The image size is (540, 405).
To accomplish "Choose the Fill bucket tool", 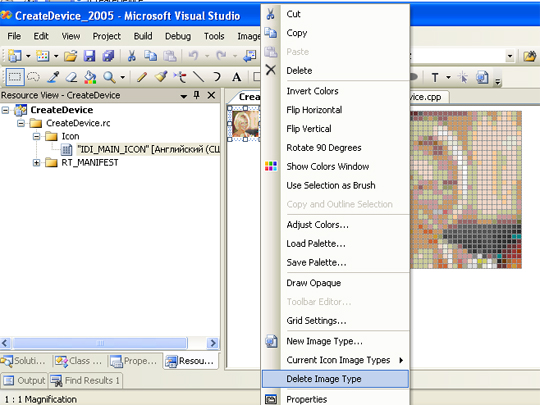I will (90, 77).
